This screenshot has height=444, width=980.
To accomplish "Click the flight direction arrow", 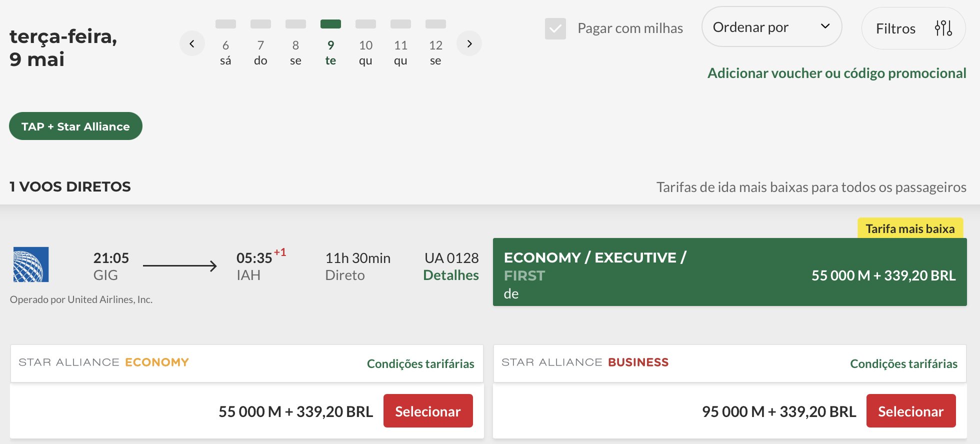I will (180, 266).
